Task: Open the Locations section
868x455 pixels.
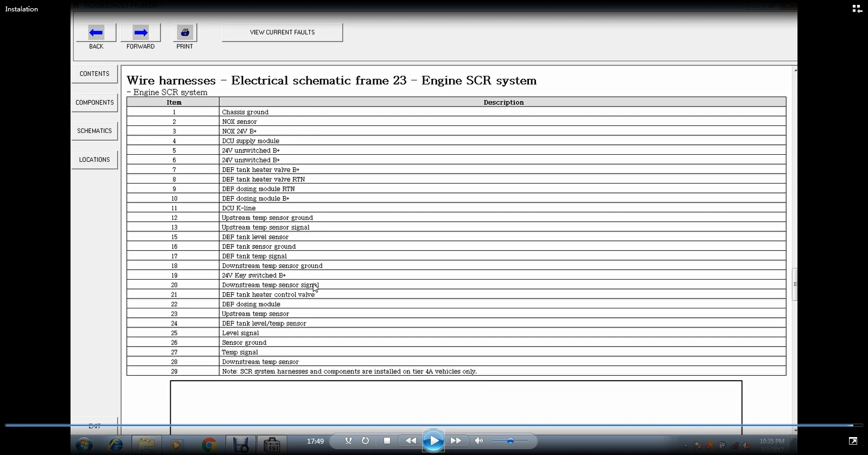Action: [x=94, y=160]
